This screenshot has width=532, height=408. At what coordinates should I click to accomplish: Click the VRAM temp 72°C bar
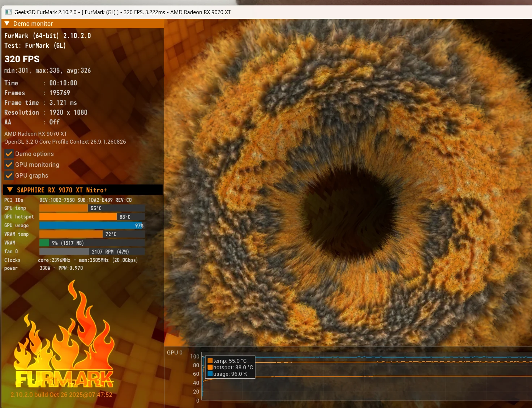(92, 234)
